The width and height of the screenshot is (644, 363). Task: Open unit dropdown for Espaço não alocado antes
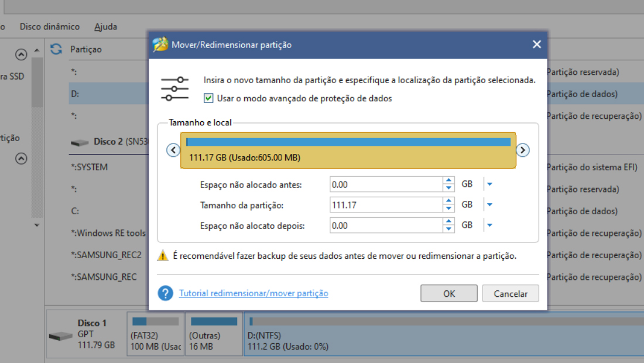(489, 184)
